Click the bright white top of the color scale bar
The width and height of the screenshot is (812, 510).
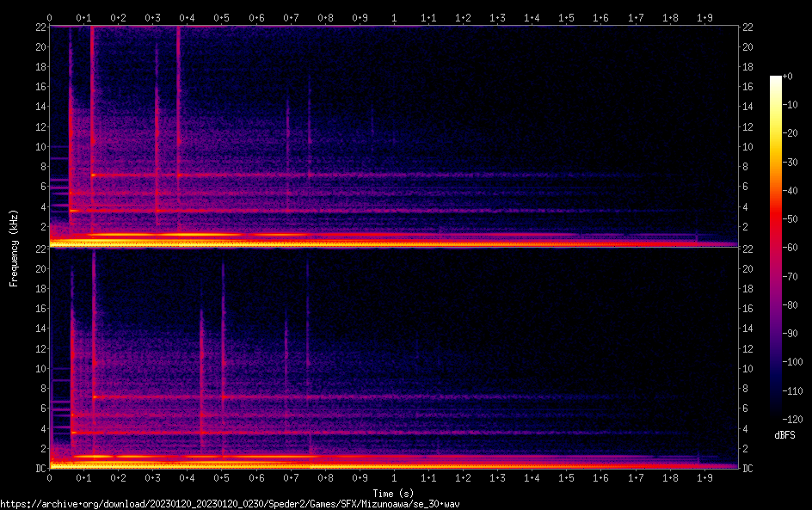(x=776, y=80)
